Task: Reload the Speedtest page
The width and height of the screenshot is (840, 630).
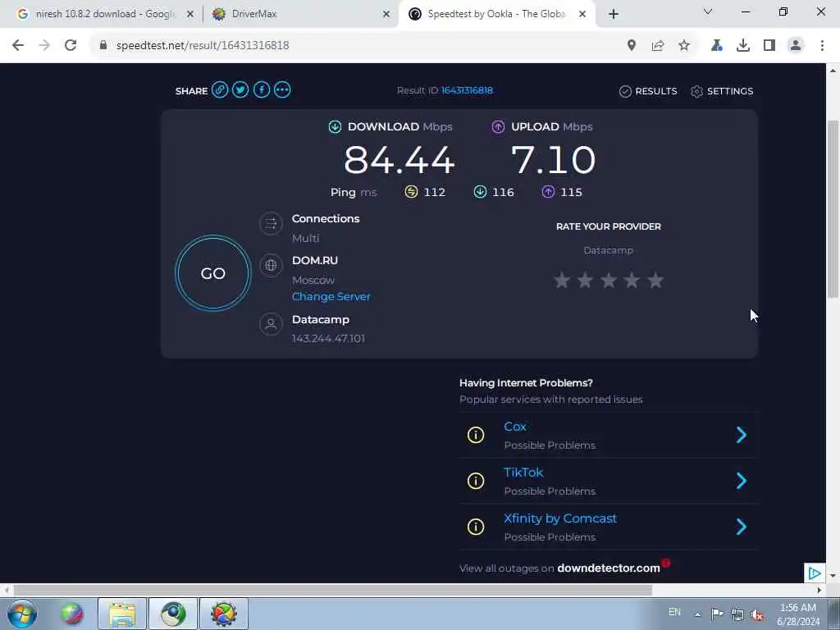Action: (71, 46)
